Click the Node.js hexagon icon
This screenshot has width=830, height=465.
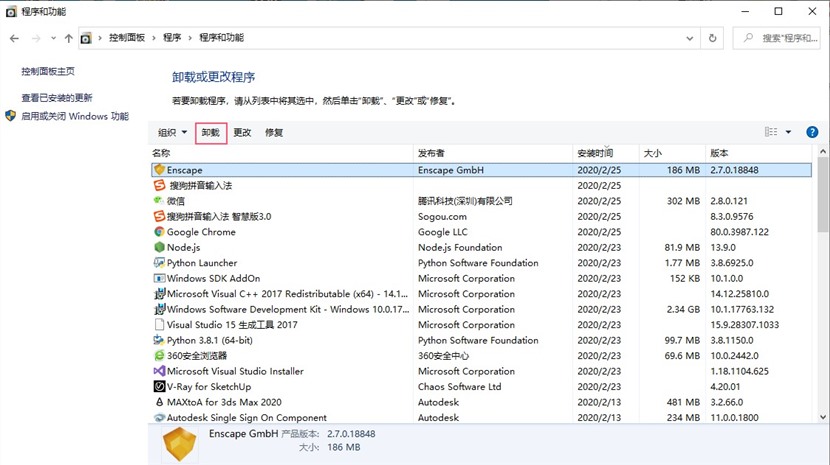tap(159, 247)
